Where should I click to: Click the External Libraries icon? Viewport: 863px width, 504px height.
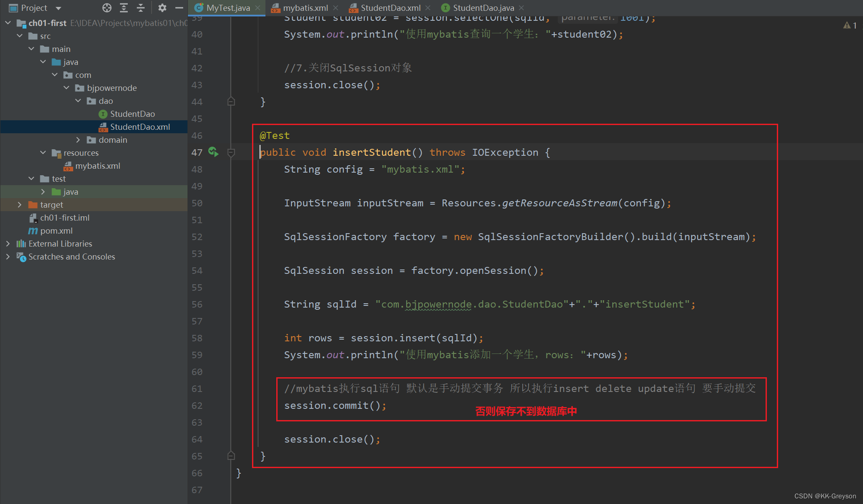[21, 244]
